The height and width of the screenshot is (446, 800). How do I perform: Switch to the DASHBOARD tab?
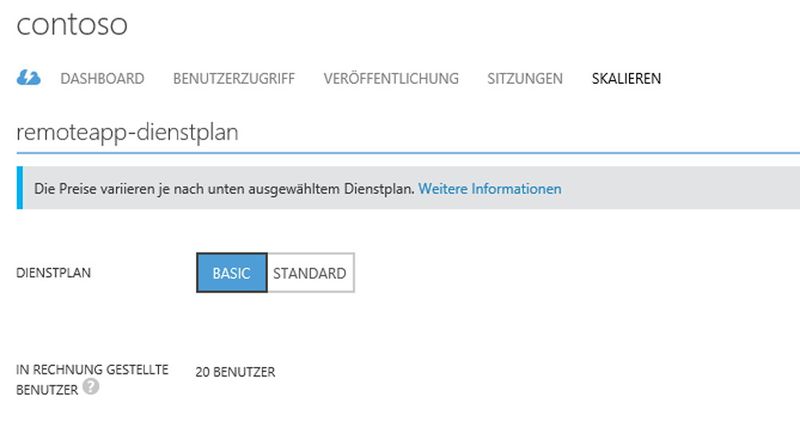(102, 79)
